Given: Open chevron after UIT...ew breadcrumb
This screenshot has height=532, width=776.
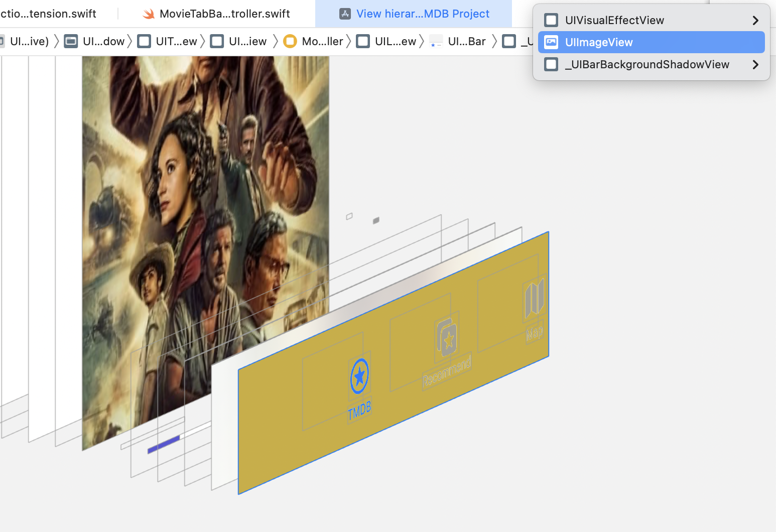Looking at the screenshot, I should [x=203, y=41].
